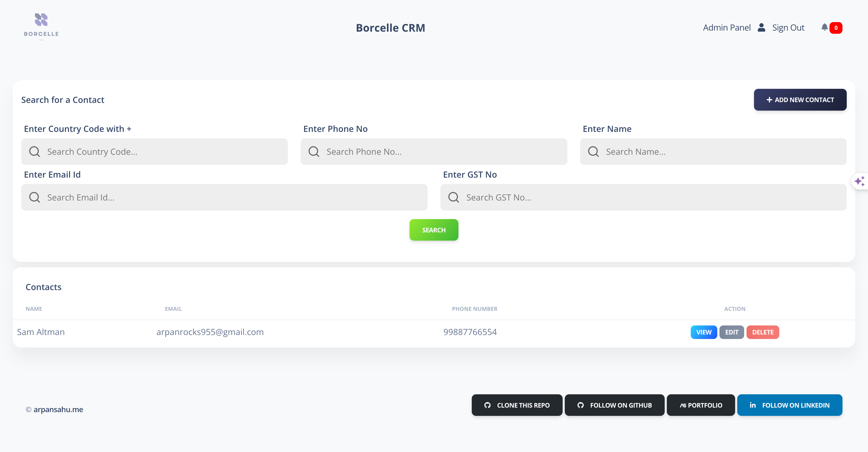
Task: Click Add New Contact button
Action: click(x=800, y=100)
